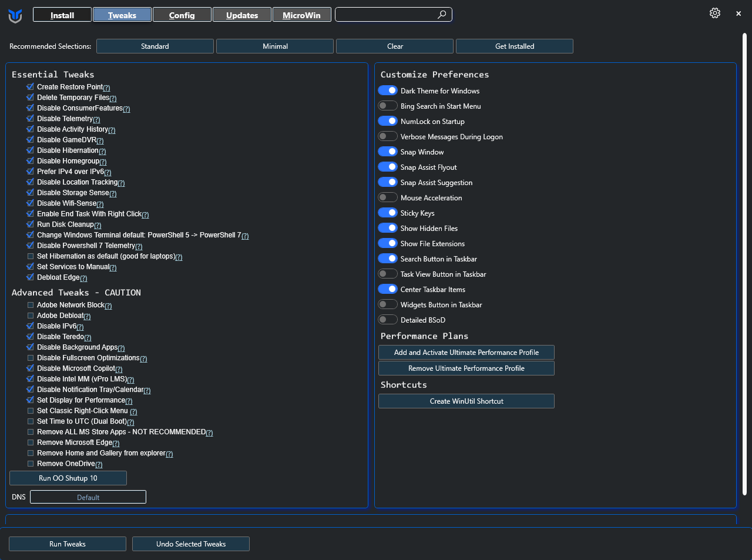Check Set Hibernation as default

click(31, 256)
